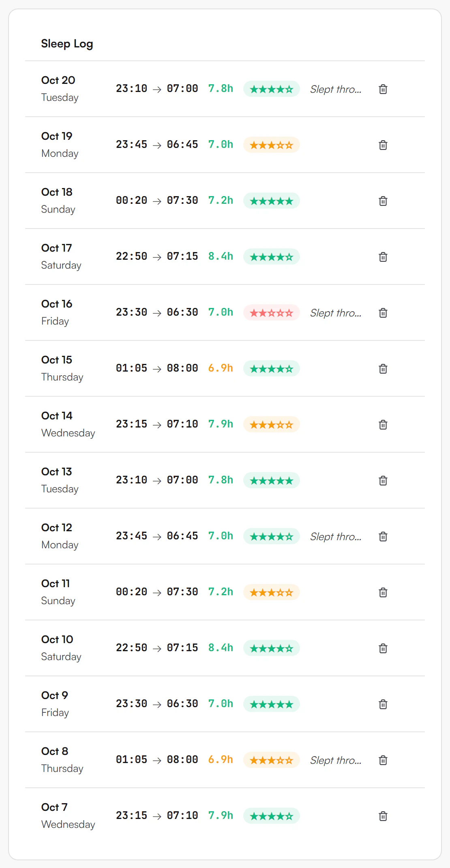This screenshot has height=868, width=450.
Task: Delete the Oct 14 sleep entry
Action: click(x=383, y=425)
